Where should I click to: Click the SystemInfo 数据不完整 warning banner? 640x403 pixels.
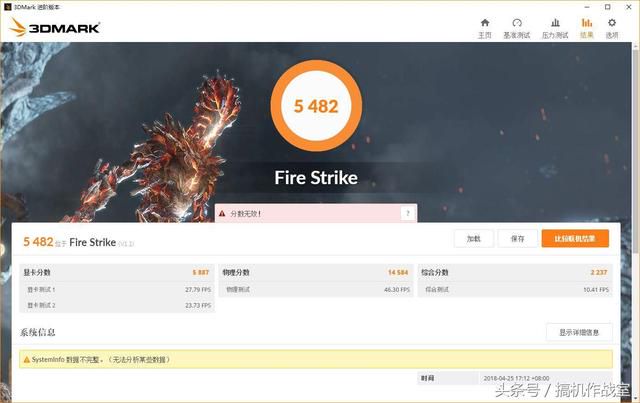pyautogui.click(x=316, y=359)
